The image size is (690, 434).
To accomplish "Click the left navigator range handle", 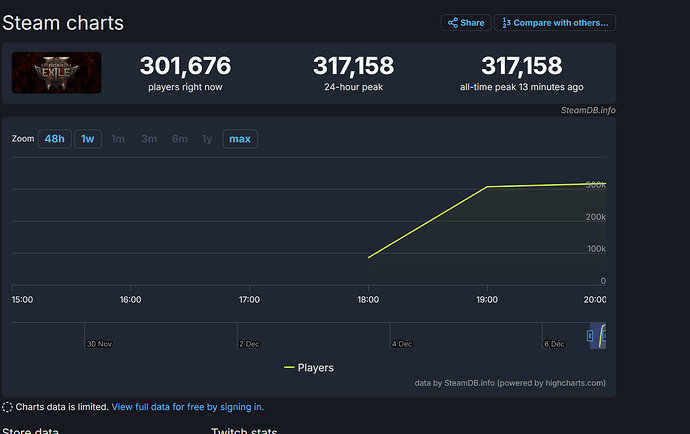I will [x=590, y=336].
